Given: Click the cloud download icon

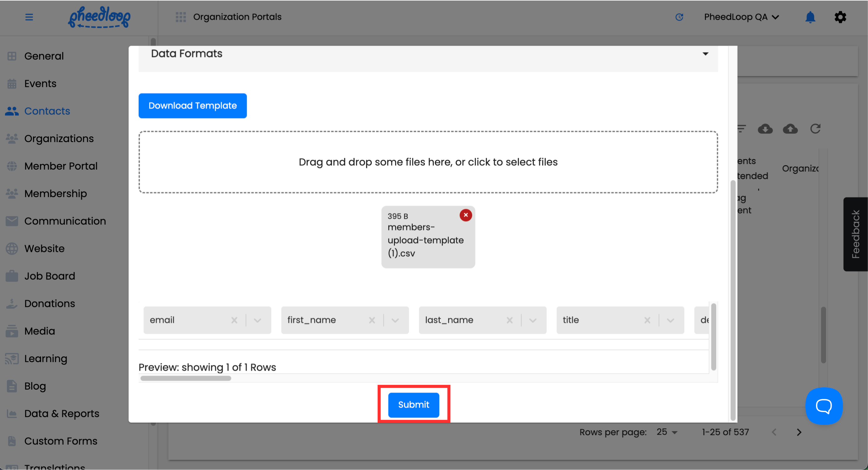Looking at the screenshot, I should [x=765, y=129].
